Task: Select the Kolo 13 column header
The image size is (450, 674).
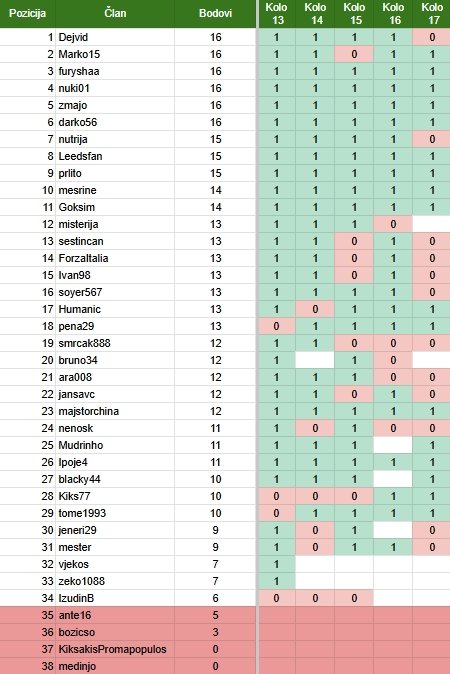Action: tap(276, 13)
